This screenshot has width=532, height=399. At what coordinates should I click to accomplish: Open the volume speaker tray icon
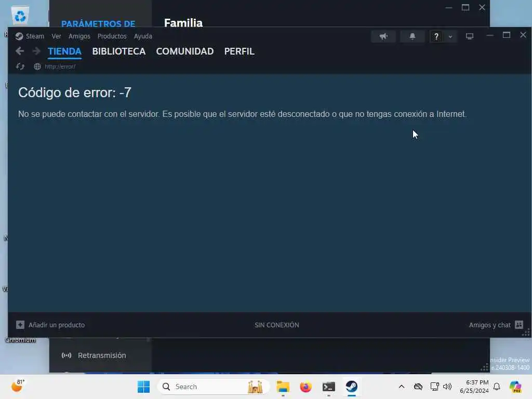coord(447,387)
